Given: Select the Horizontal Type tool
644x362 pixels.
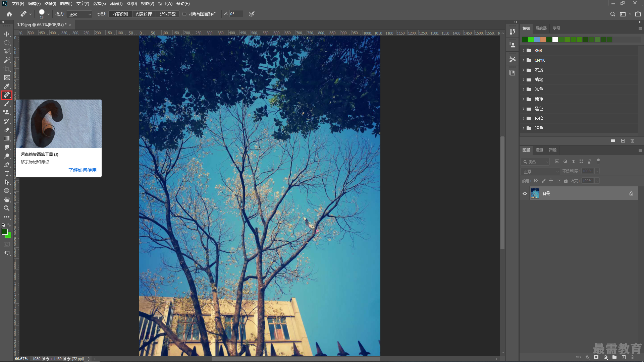Looking at the screenshot, I should point(7,173).
